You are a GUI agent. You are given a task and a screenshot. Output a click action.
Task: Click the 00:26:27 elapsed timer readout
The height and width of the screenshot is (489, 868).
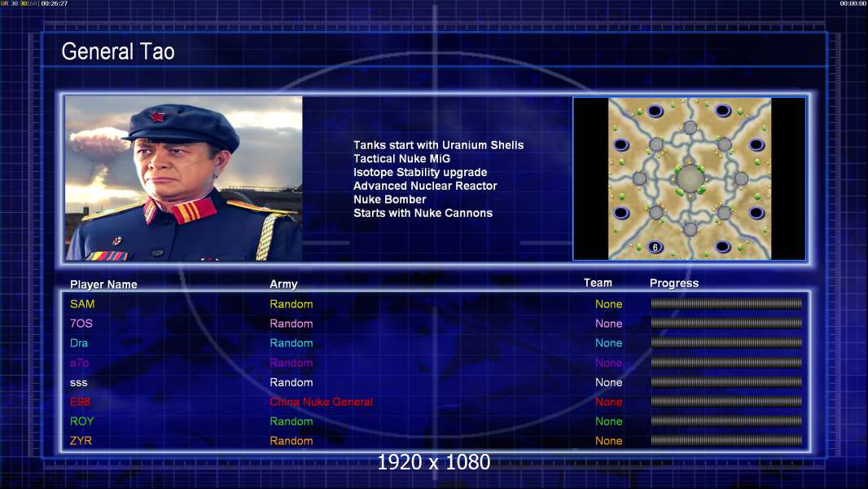(55, 3)
